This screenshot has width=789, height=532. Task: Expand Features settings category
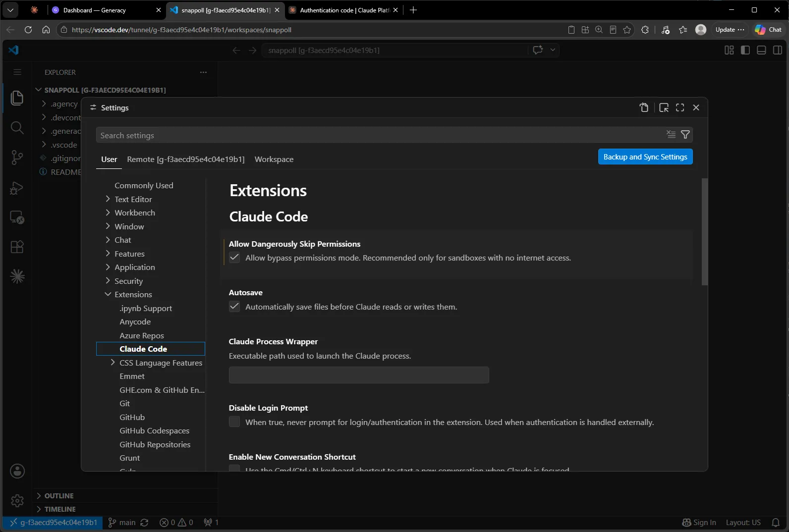point(108,254)
